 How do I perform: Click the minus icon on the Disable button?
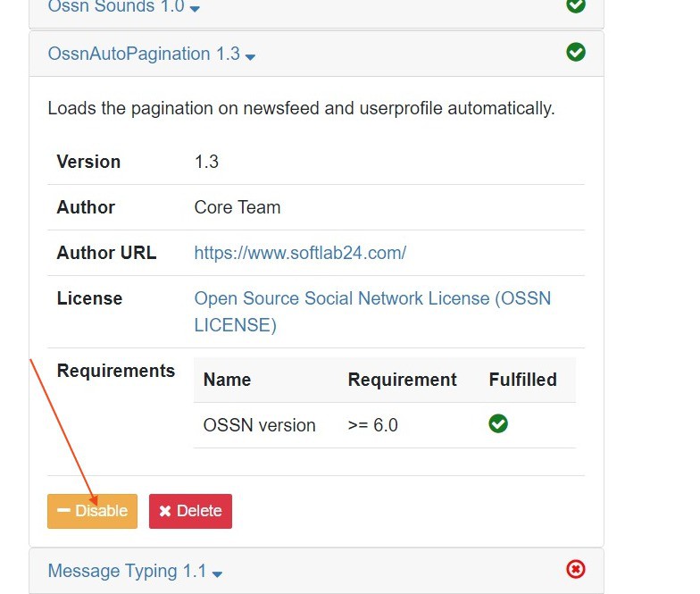[63, 511]
